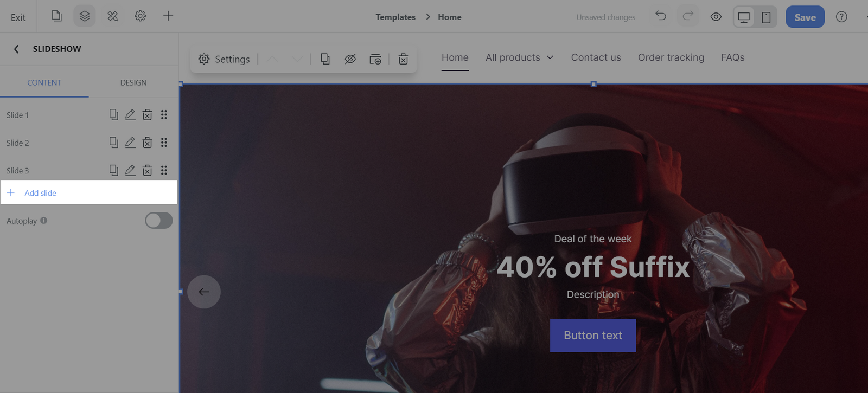Click the Slide 1 drag handle
This screenshot has height=393, width=868.
(164, 115)
